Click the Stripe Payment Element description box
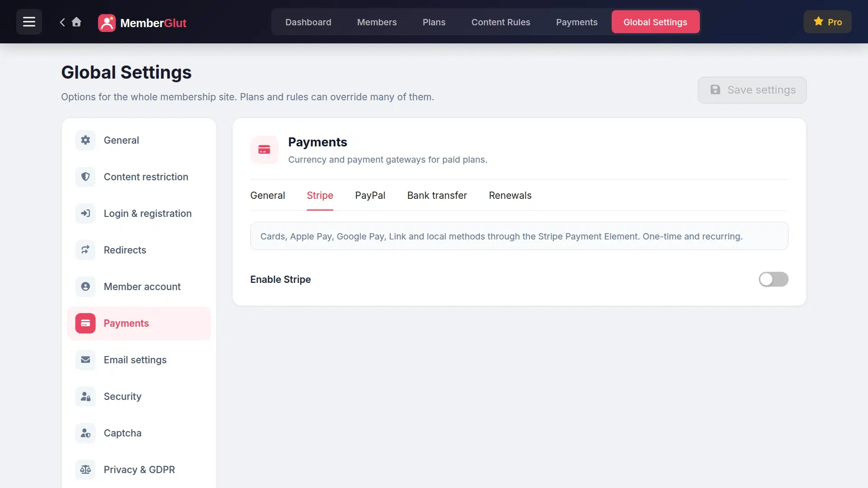The width and height of the screenshot is (868, 488). [x=519, y=236]
